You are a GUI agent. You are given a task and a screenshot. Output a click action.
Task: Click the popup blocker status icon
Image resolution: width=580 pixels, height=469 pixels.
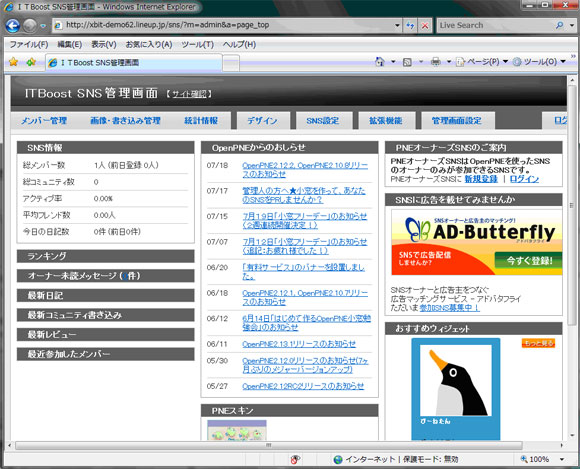tap(295, 459)
